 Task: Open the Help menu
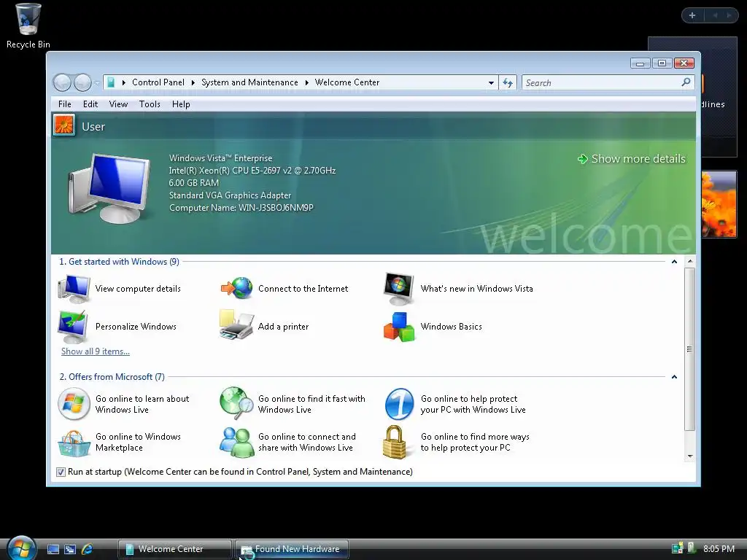(181, 104)
